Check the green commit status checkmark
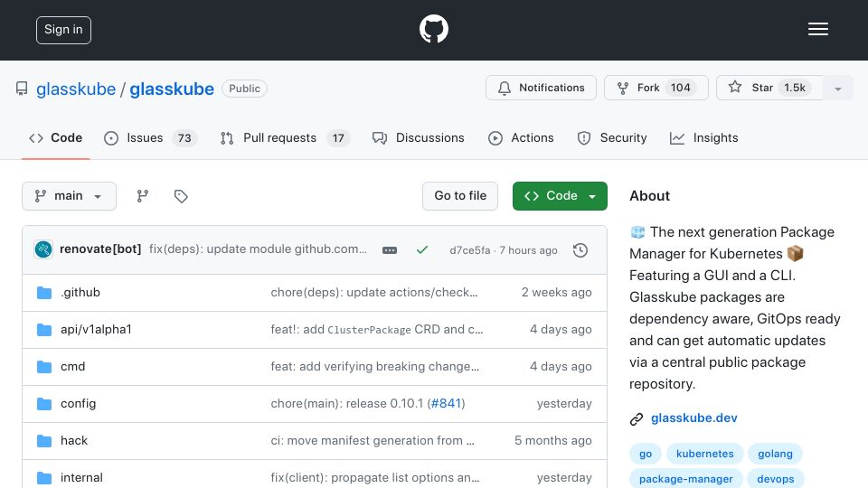The height and width of the screenshot is (488, 868). tap(422, 250)
